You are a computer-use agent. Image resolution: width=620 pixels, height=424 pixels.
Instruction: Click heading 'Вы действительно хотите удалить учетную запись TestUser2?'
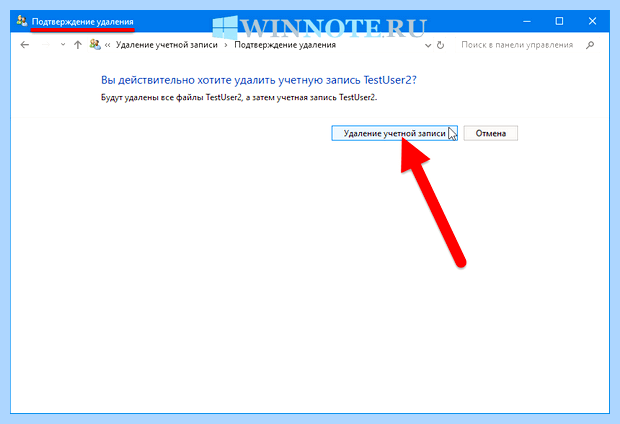point(259,80)
